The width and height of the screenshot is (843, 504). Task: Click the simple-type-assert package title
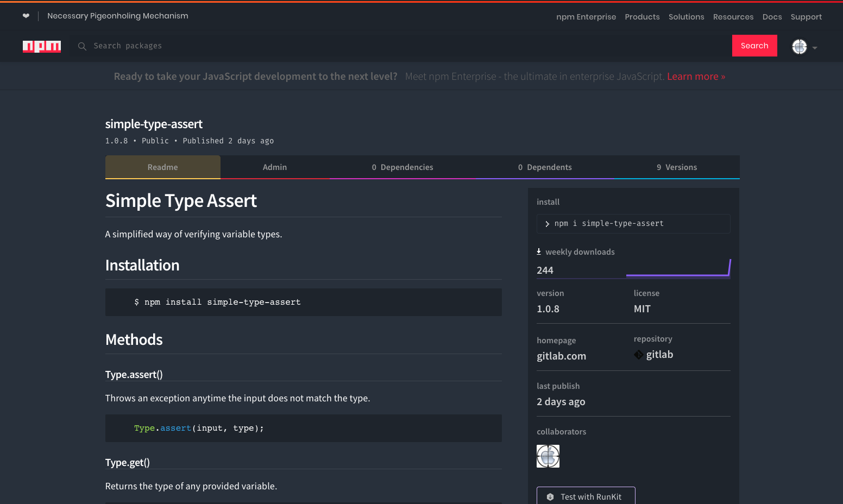click(154, 124)
